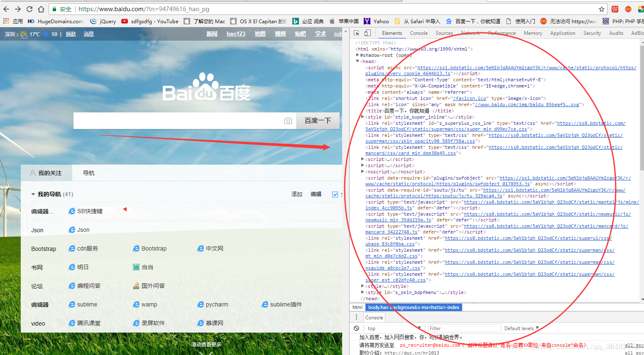644x355 pixels.
Task: Toggle the checkbox next to 编辑
Action: tap(335, 194)
